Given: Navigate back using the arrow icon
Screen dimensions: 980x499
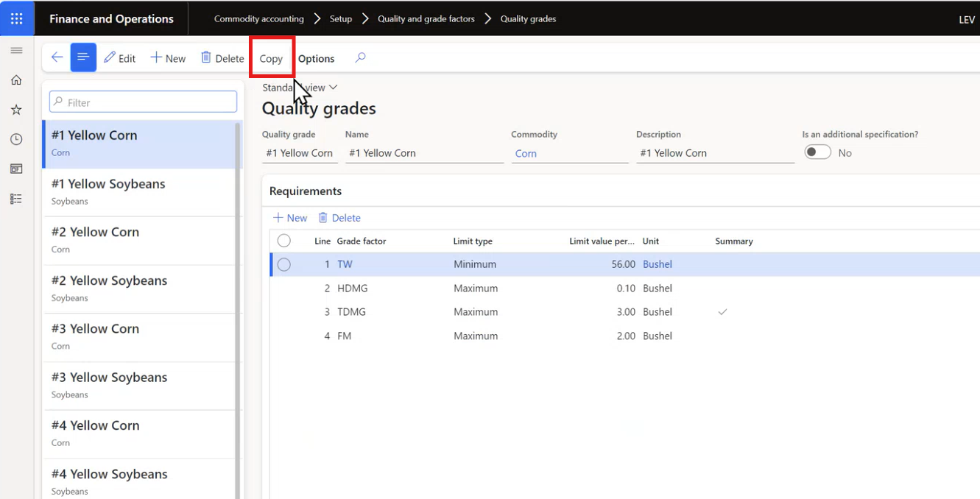Looking at the screenshot, I should [57, 57].
